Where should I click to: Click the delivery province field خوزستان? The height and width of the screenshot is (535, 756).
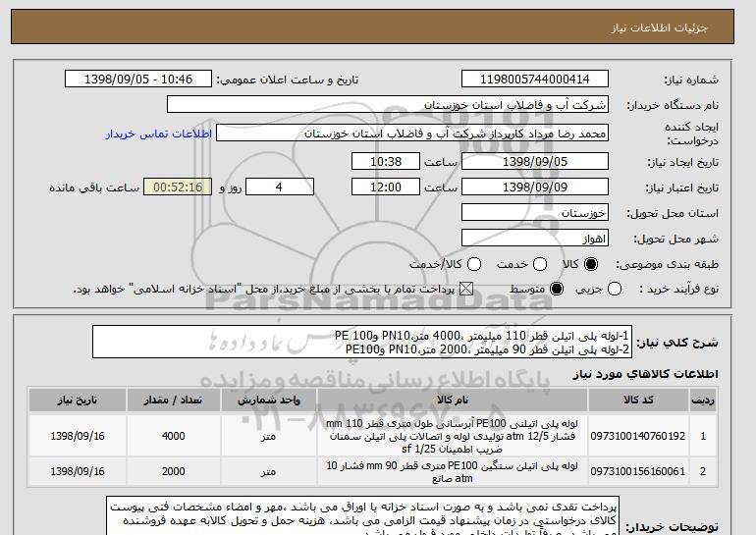pyautogui.click(x=535, y=213)
